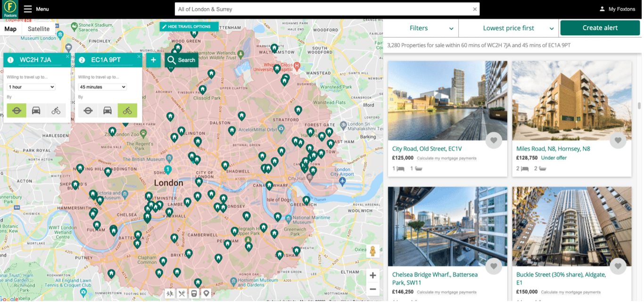Add another destination with the plus button
This screenshot has width=644, height=302.
coord(153,60)
